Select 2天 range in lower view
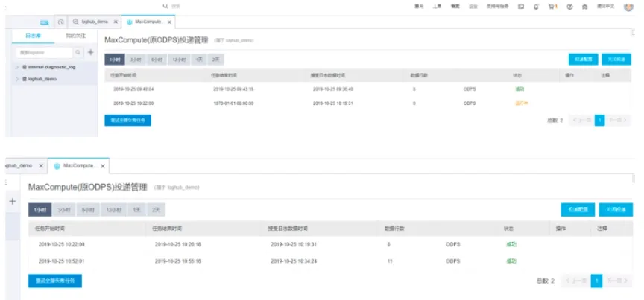This screenshot has height=300, width=644. (x=156, y=210)
